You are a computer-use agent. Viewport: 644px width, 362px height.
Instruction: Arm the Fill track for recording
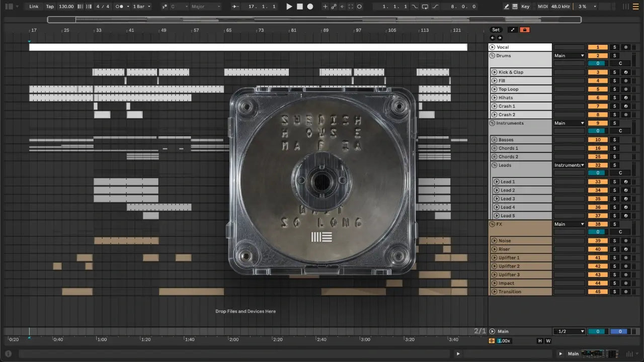pos(625,81)
